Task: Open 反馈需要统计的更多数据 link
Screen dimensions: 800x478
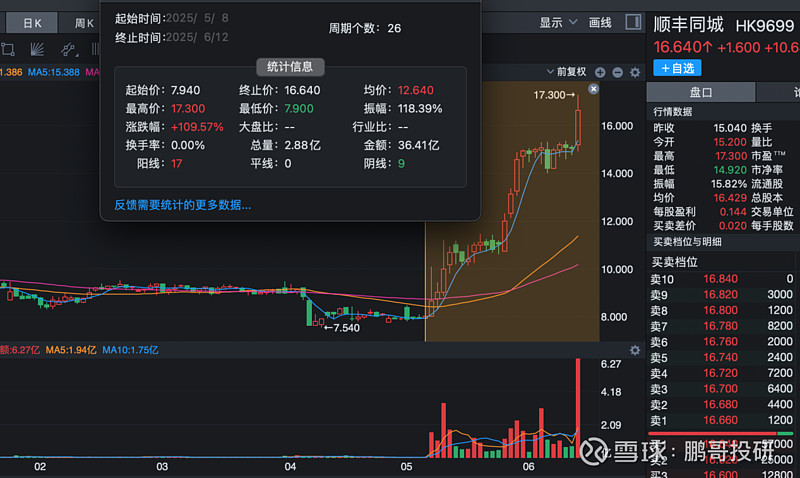Action: tap(182, 205)
